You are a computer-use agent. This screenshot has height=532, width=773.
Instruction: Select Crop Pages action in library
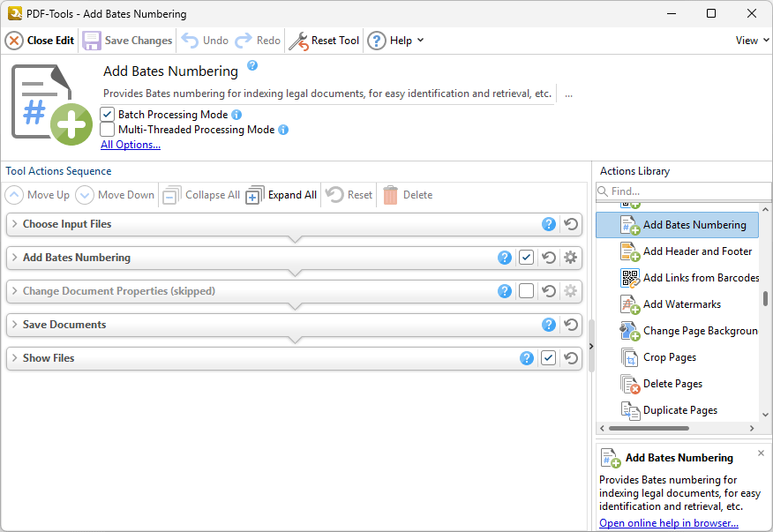pos(669,357)
